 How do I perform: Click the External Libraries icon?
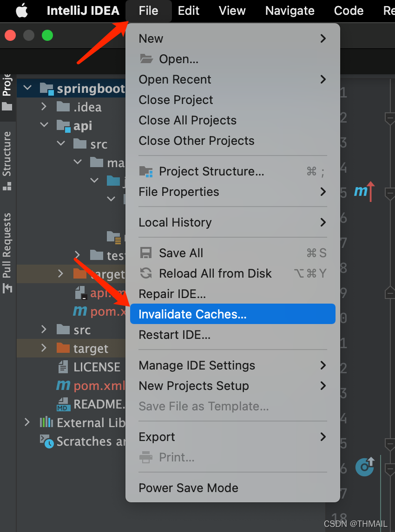(x=46, y=422)
